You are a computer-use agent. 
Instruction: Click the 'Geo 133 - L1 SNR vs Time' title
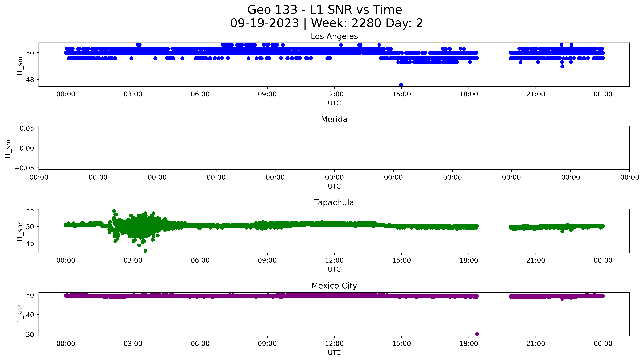[325, 10]
